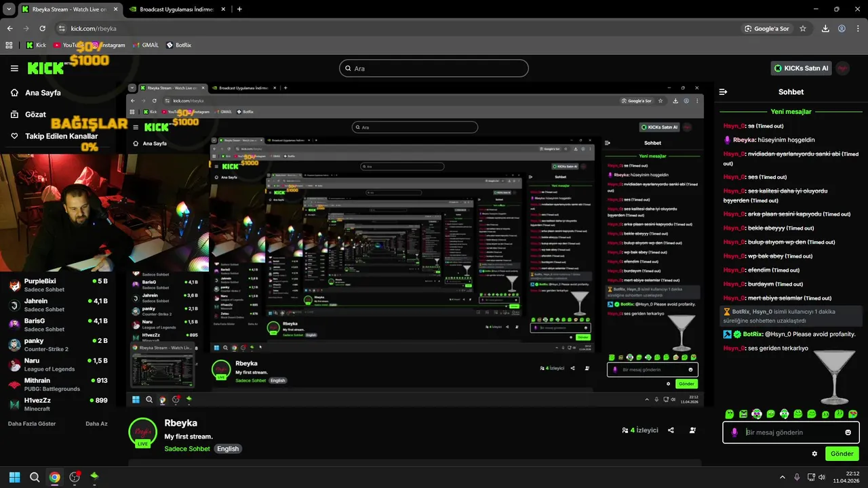Reload the kick.com page
868x488 pixels.
tap(43, 28)
